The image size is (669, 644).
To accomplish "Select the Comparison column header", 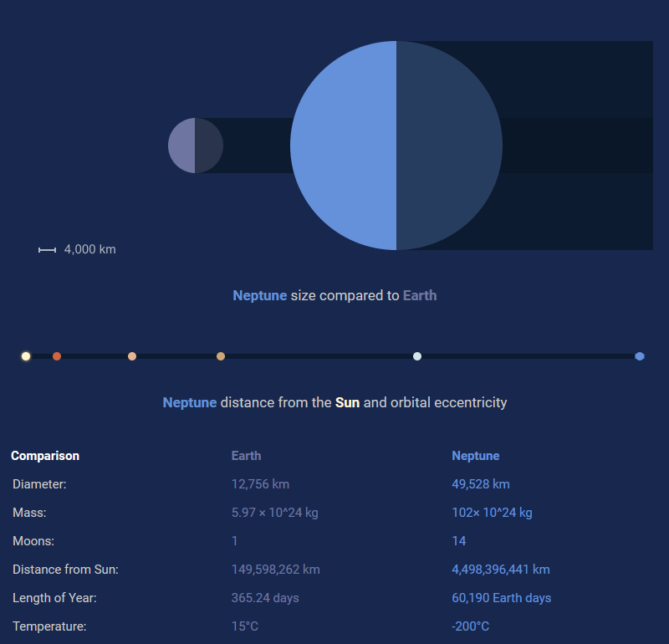I will (45, 456).
